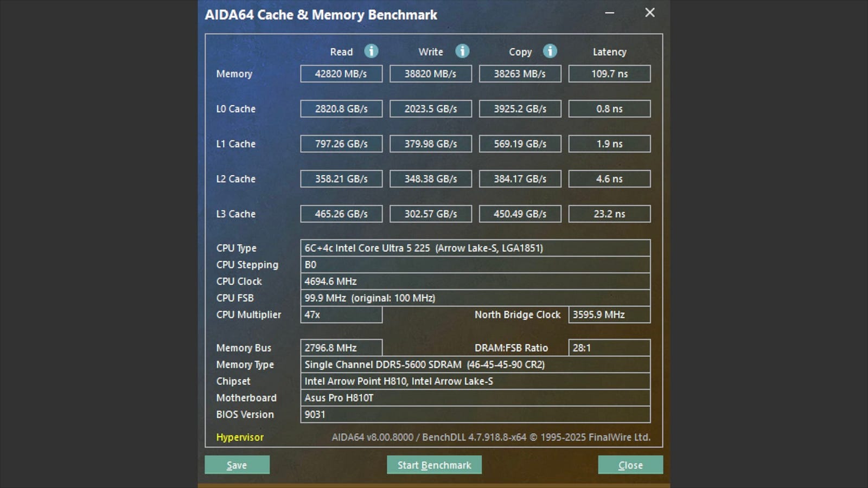868x488 pixels.
Task: Click the Motherboard Asus Pro H810T field
Action: [475, 397]
